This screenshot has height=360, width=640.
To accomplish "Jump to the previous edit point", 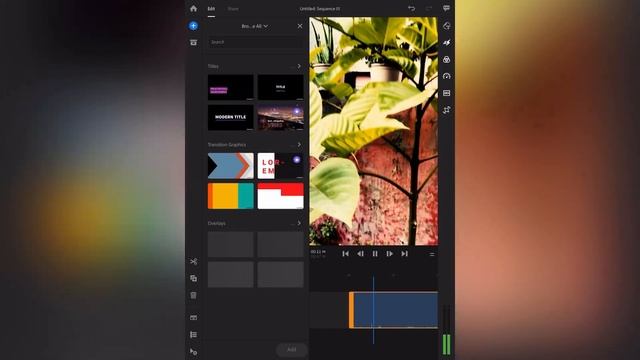I will (345, 253).
